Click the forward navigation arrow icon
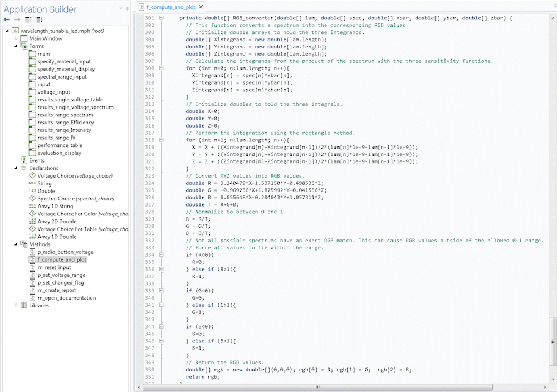The height and width of the screenshot is (392, 557). (x=16, y=19)
